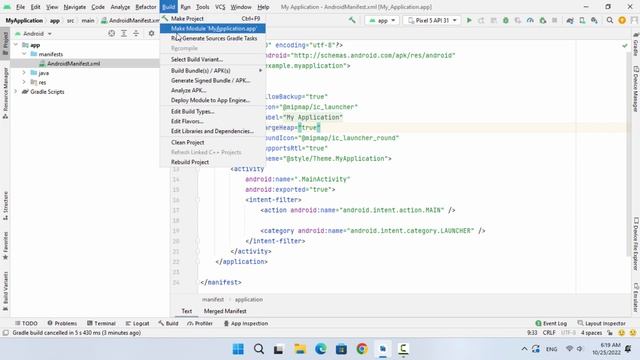Open the App Inspection tool window
The height and width of the screenshot is (360, 640).
pos(246,323)
